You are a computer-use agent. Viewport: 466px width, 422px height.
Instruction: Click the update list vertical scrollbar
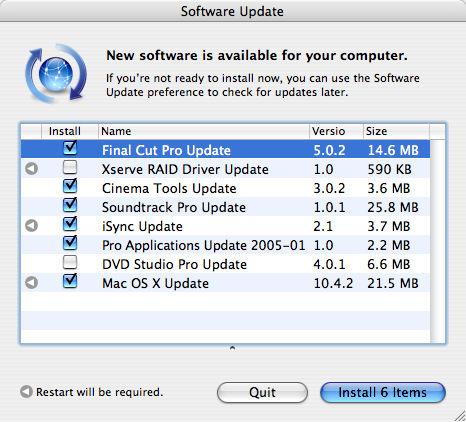(438, 241)
